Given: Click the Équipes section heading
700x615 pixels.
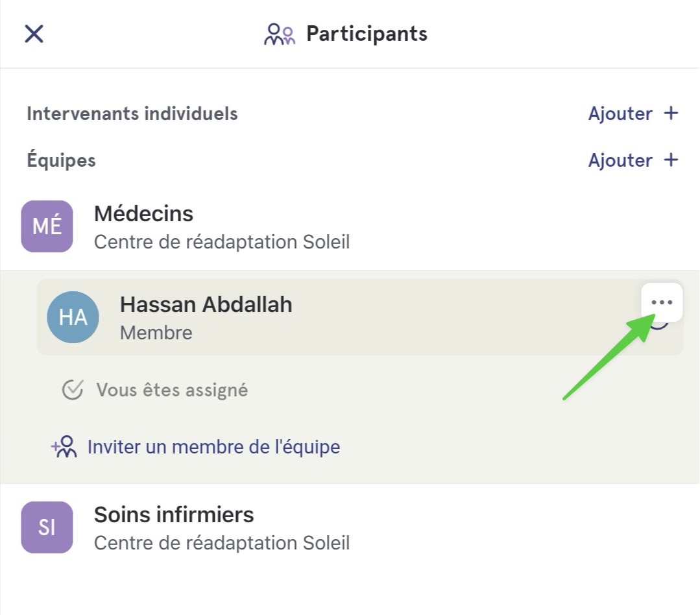Looking at the screenshot, I should coord(61,160).
